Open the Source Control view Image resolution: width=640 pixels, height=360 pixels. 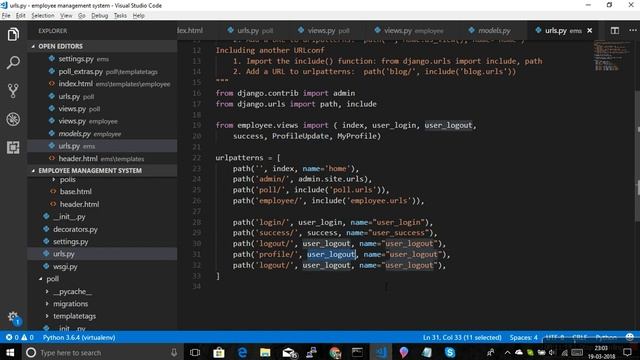coord(13,91)
